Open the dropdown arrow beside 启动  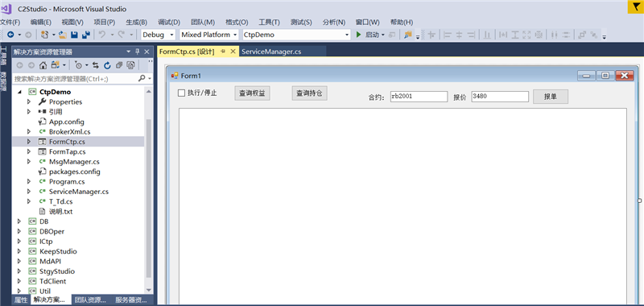pyautogui.click(x=383, y=35)
